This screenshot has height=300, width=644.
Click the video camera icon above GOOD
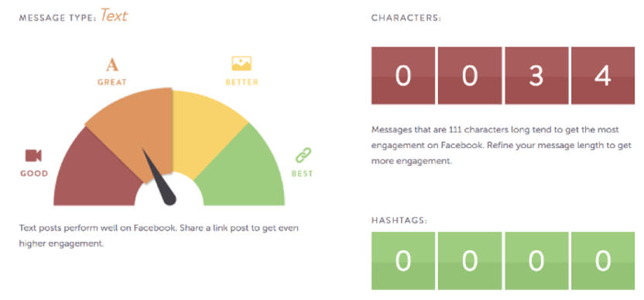[33, 156]
